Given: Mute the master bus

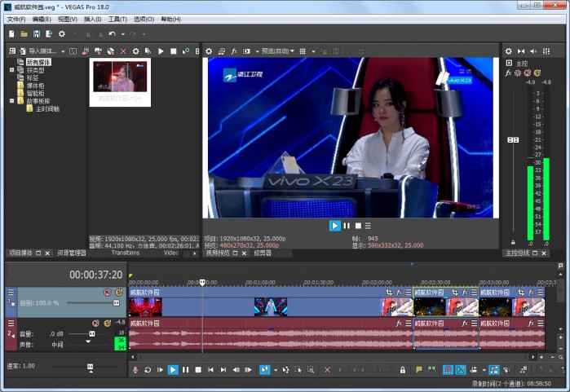Looking at the screenshot, I should pos(528,73).
